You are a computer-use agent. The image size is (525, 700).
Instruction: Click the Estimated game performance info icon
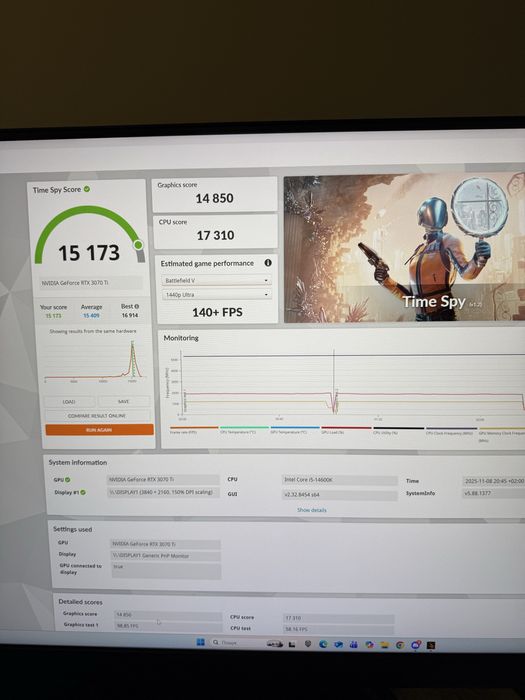click(268, 263)
